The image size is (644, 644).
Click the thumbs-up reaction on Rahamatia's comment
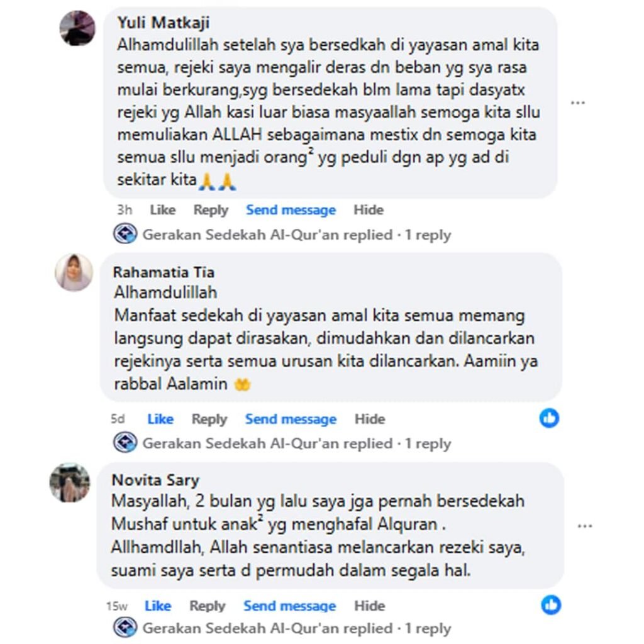click(x=550, y=418)
